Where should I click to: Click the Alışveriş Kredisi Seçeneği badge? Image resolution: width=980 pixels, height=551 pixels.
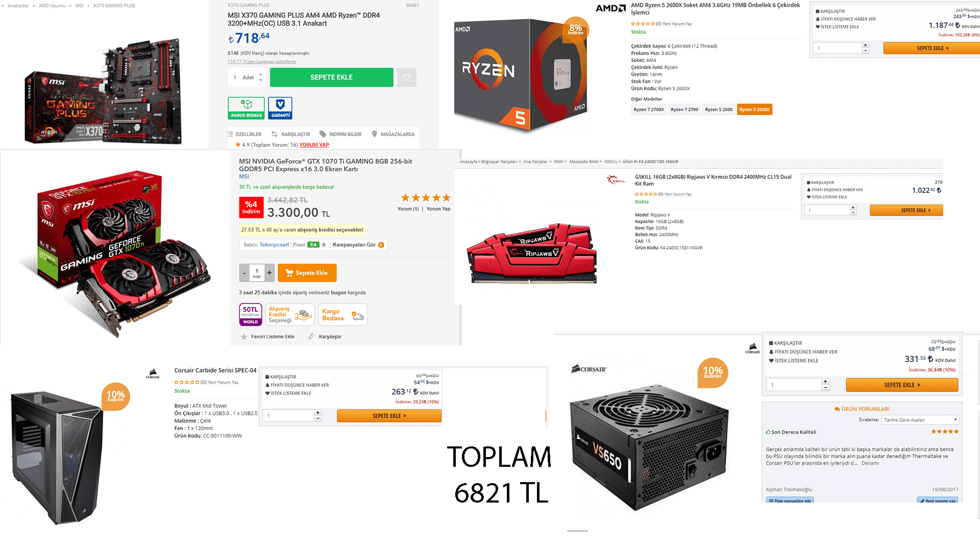click(x=290, y=315)
